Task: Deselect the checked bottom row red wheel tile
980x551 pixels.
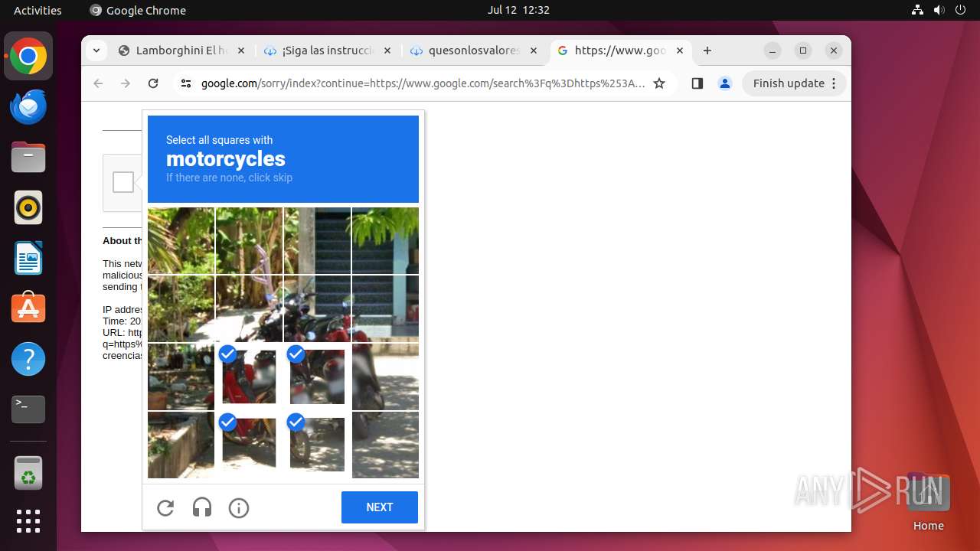Action: coord(249,445)
